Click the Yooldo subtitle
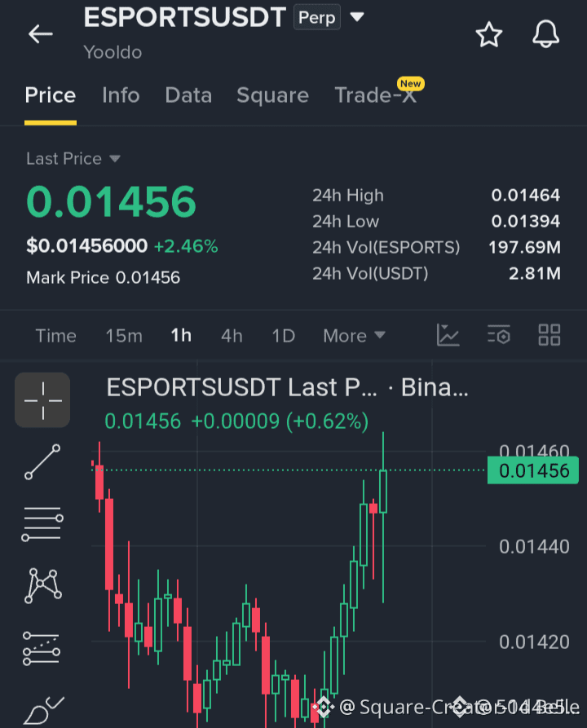 pyautogui.click(x=113, y=52)
